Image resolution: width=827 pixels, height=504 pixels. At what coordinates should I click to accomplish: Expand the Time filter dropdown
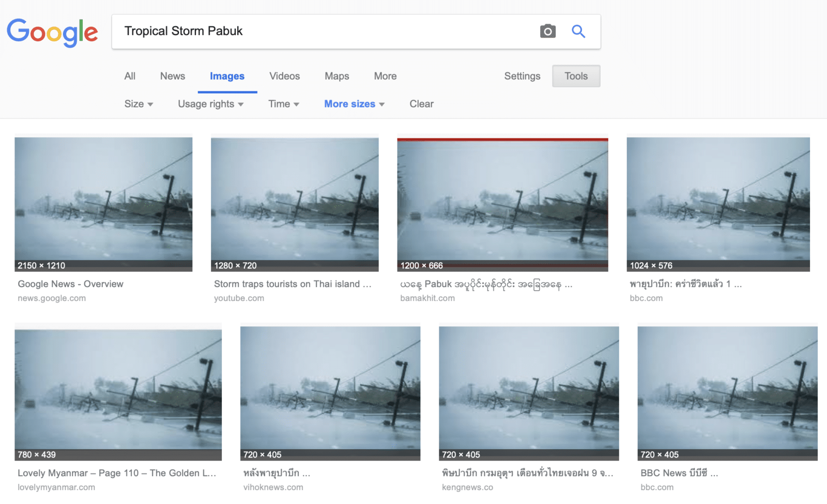point(284,104)
